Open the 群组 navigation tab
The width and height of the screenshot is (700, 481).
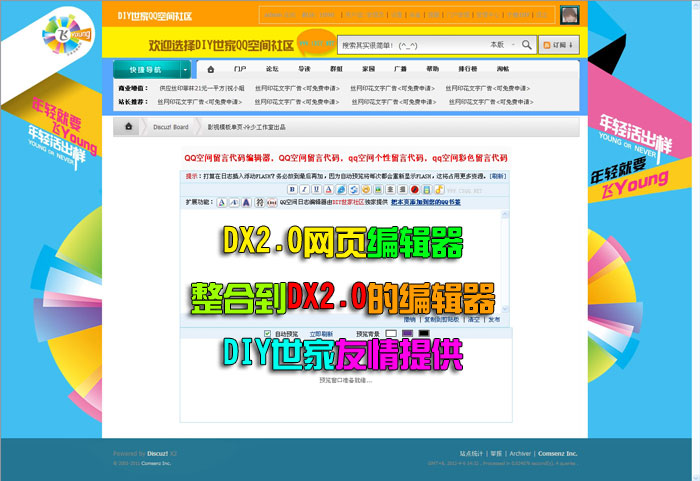pyautogui.click(x=337, y=69)
